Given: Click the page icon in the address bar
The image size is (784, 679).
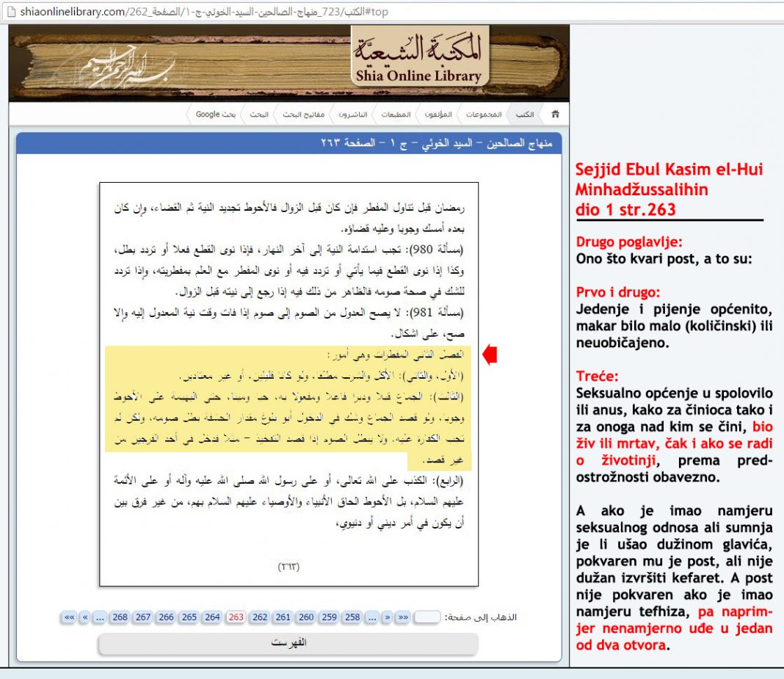Looking at the screenshot, I should tap(11, 12).
